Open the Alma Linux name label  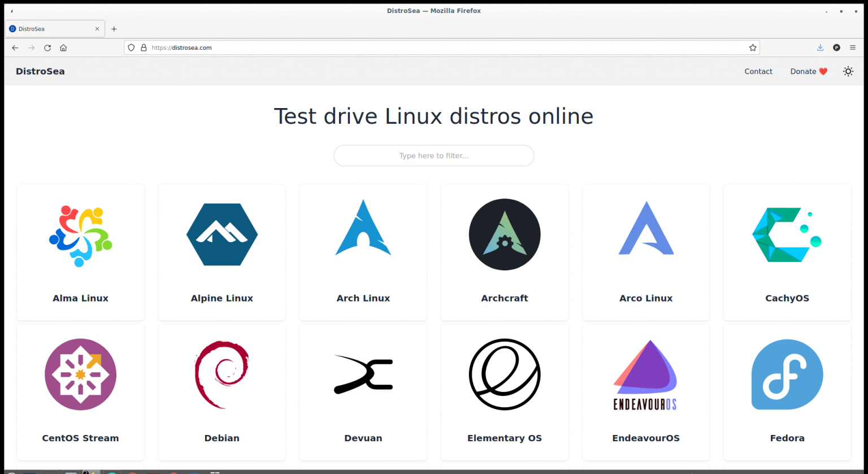(80, 298)
